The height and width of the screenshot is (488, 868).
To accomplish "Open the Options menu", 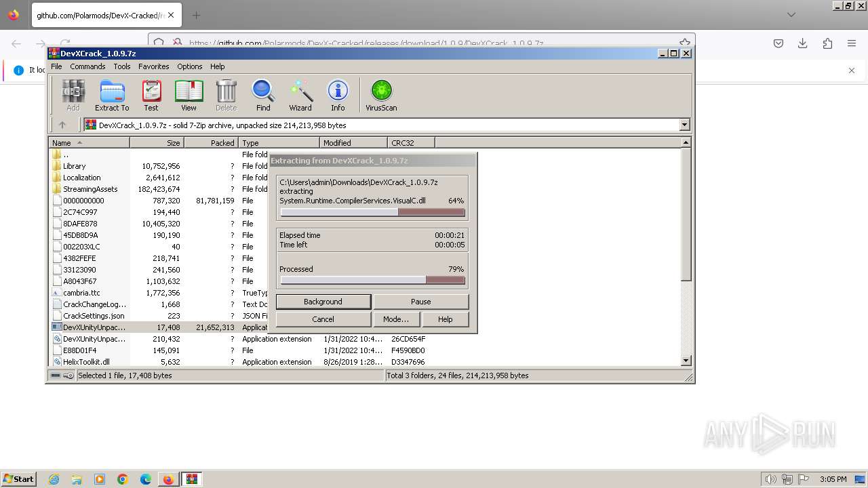I will [190, 66].
